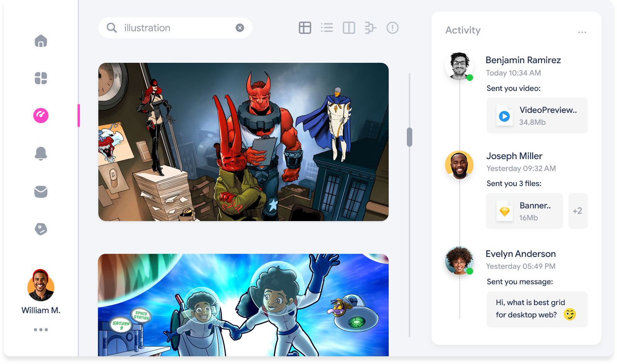Viewport: 617px width, 364px height.
Task: Open the Banner sketch file attachment
Action: point(524,211)
